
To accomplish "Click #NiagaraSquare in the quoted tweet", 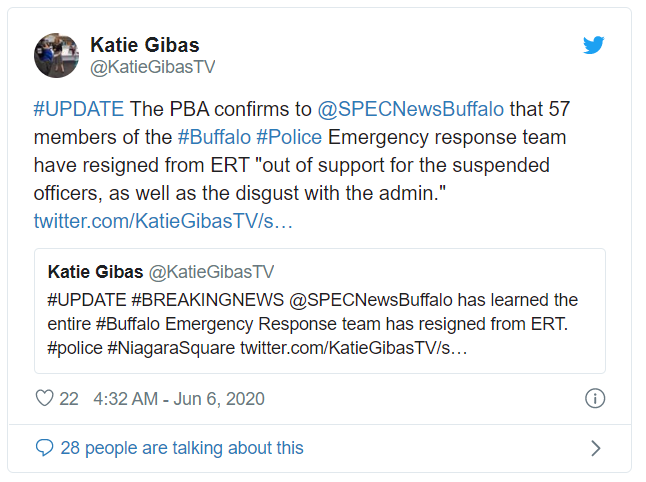I will click(x=172, y=348).
